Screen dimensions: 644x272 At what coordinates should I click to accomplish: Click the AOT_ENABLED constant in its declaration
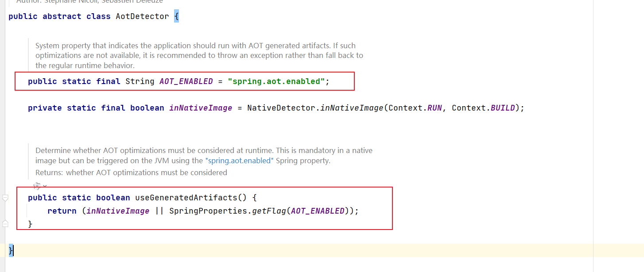[186, 81]
